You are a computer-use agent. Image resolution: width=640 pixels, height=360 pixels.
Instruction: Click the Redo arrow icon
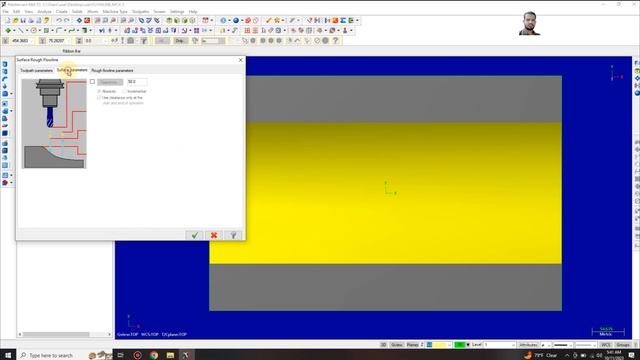[x=67, y=20]
